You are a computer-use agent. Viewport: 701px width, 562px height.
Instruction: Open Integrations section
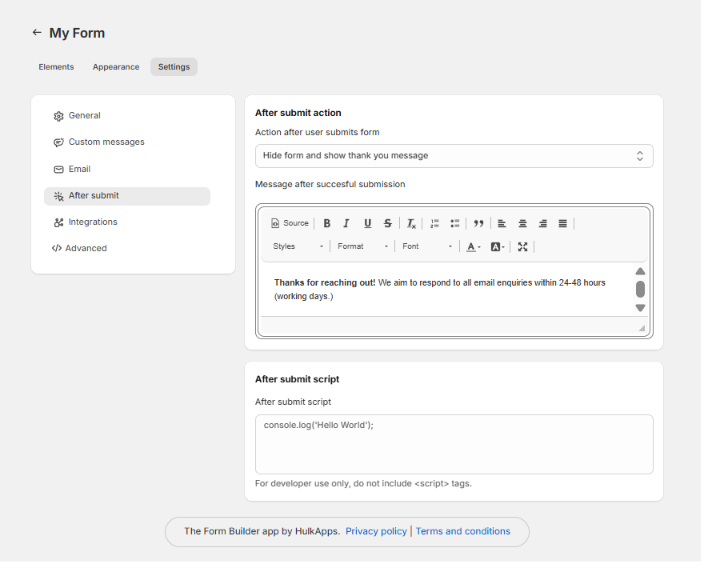(127, 222)
